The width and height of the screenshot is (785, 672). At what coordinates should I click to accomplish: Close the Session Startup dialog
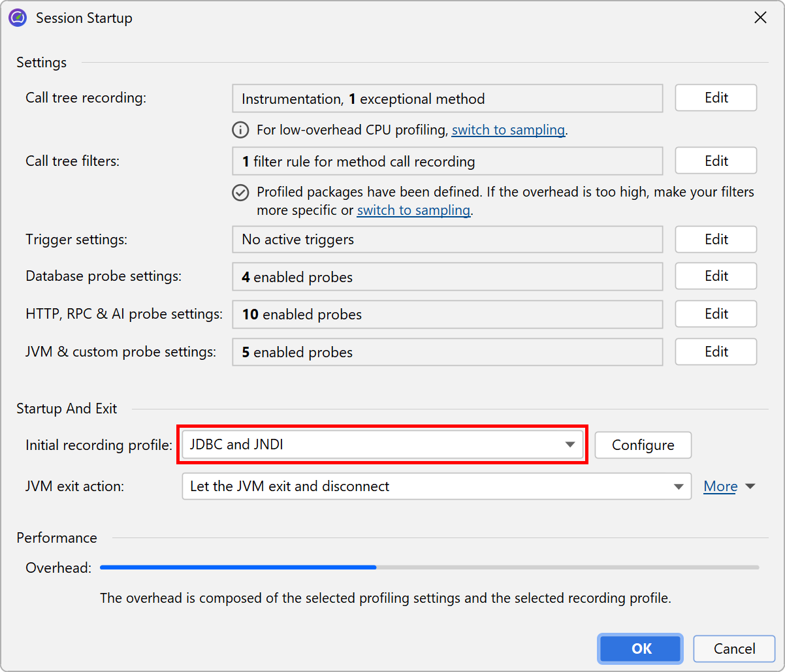(x=760, y=18)
